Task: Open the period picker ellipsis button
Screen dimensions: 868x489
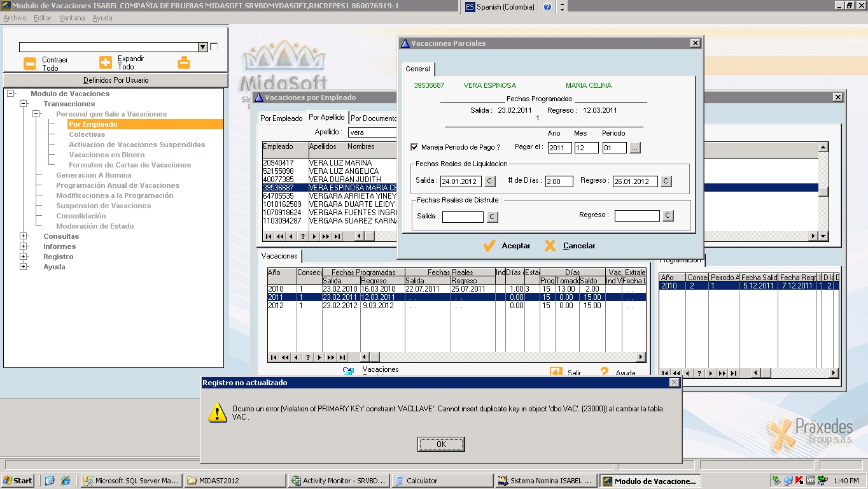Action: (x=635, y=148)
